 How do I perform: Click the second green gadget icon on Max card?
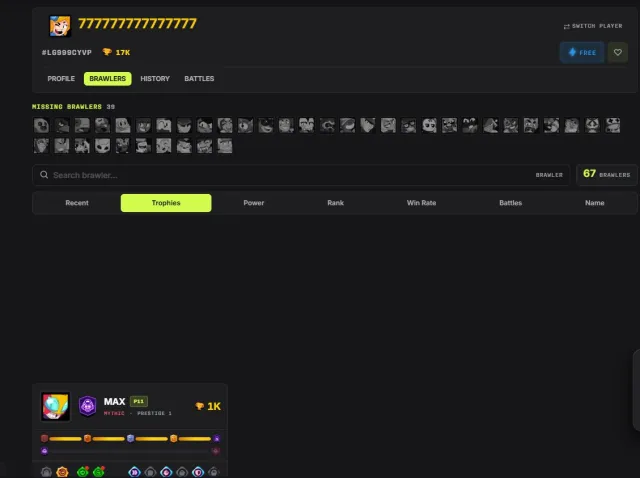pyautogui.click(x=99, y=472)
